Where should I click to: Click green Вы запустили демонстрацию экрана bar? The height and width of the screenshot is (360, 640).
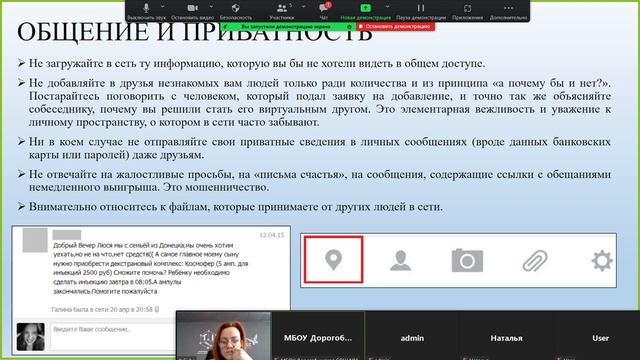point(285,27)
